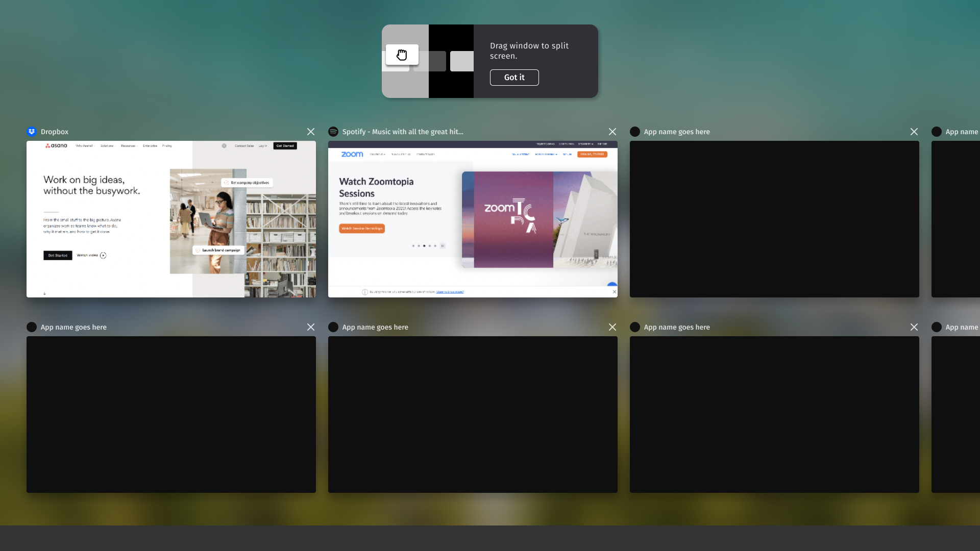Click the Spotify window title text
This screenshot has height=551, width=980.
pos(403,132)
